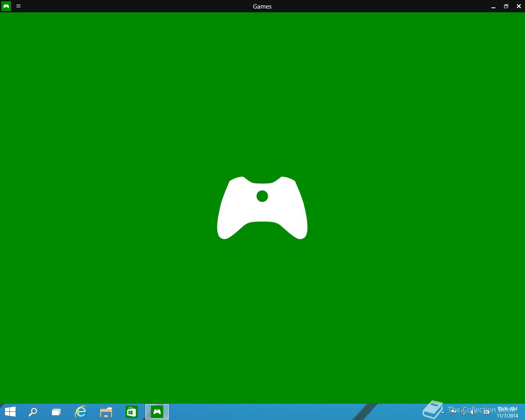Screen dimensions: 525x420
Task: Restore down the Games window
Action: point(506,6)
